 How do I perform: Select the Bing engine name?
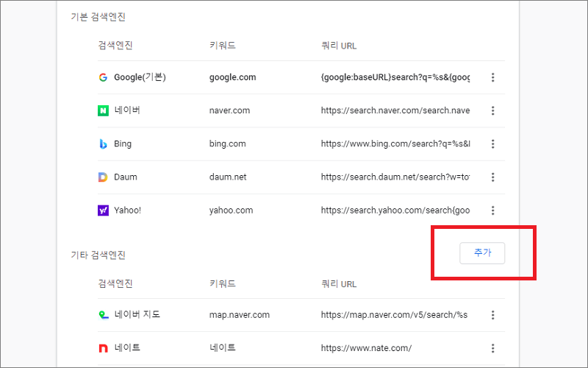(123, 144)
